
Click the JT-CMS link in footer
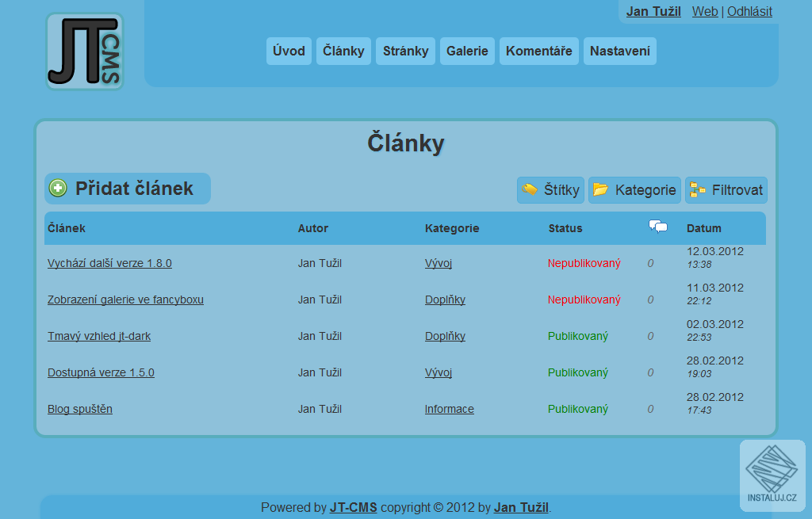tap(353, 508)
